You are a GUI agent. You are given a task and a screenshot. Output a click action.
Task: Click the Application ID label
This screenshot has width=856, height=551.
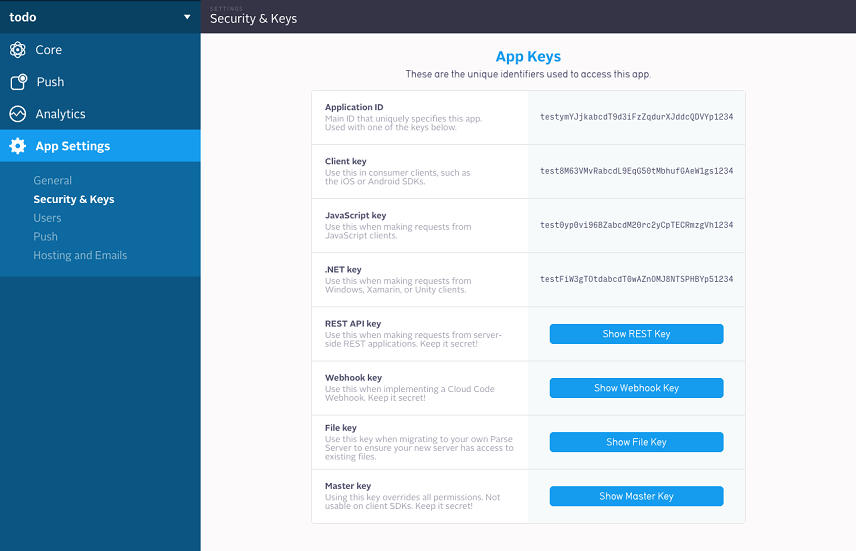point(354,107)
